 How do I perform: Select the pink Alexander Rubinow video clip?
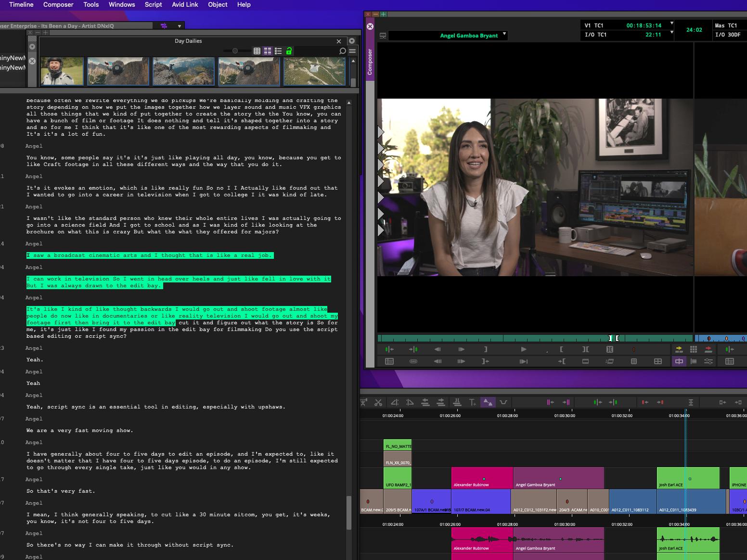tap(482, 478)
